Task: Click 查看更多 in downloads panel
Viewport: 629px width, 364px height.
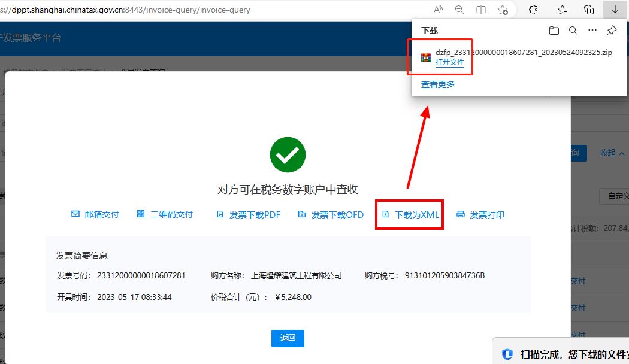Action: point(438,84)
